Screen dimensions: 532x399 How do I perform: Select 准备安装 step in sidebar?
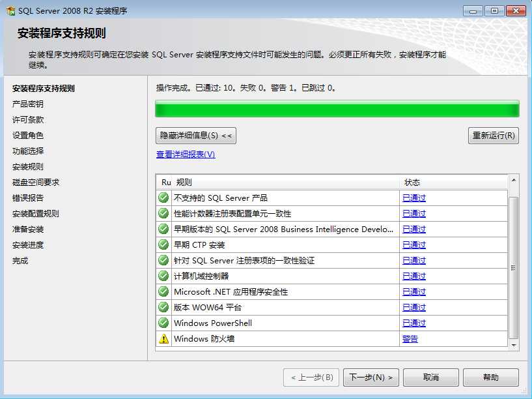28,229
